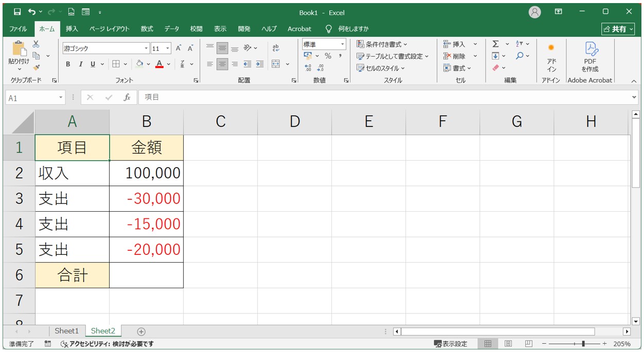
Task: Toggle middle vertical alignment
Action: tap(222, 48)
